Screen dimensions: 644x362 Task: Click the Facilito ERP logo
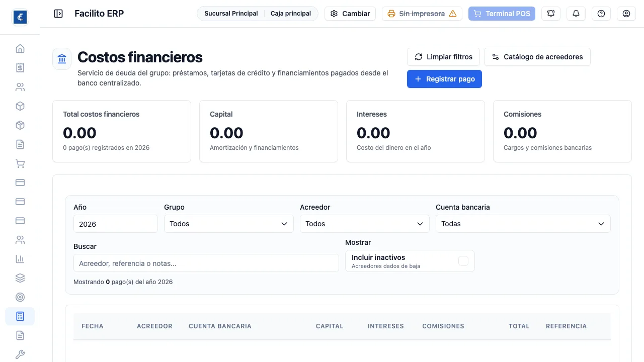point(20,17)
